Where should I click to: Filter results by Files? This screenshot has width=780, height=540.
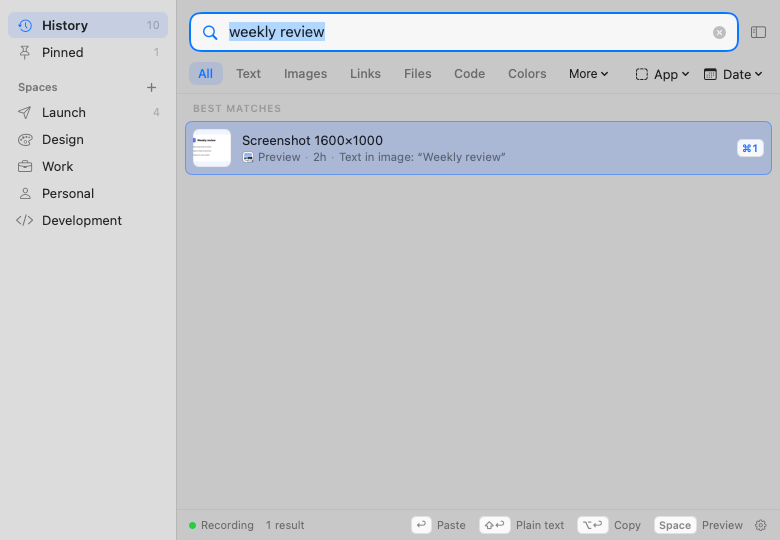(417, 74)
